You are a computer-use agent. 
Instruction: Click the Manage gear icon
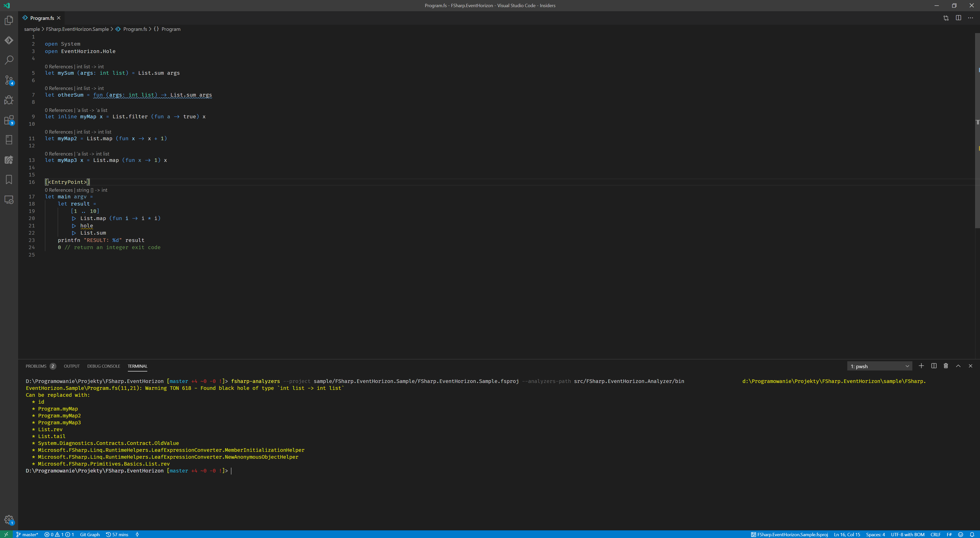click(x=9, y=519)
